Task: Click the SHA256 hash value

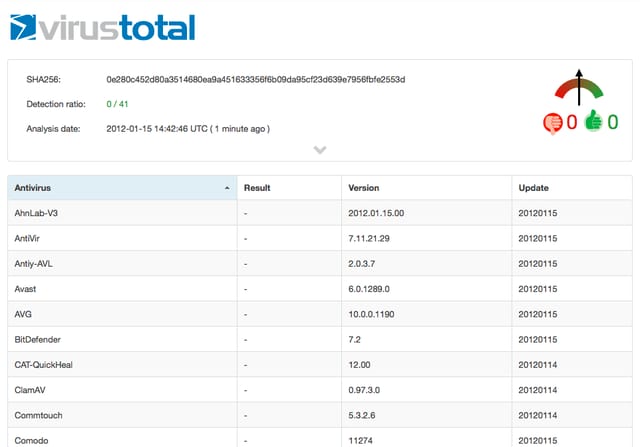Action: (x=256, y=80)
